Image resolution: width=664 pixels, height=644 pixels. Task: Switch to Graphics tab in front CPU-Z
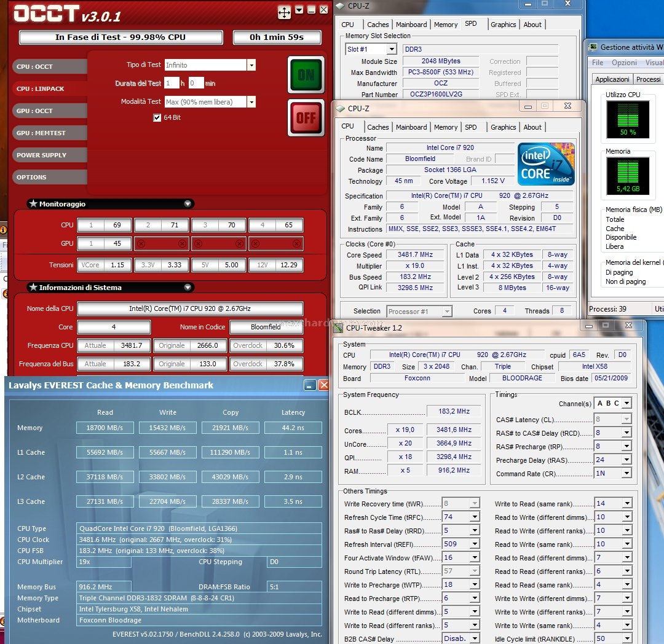(x=503, y=127)
